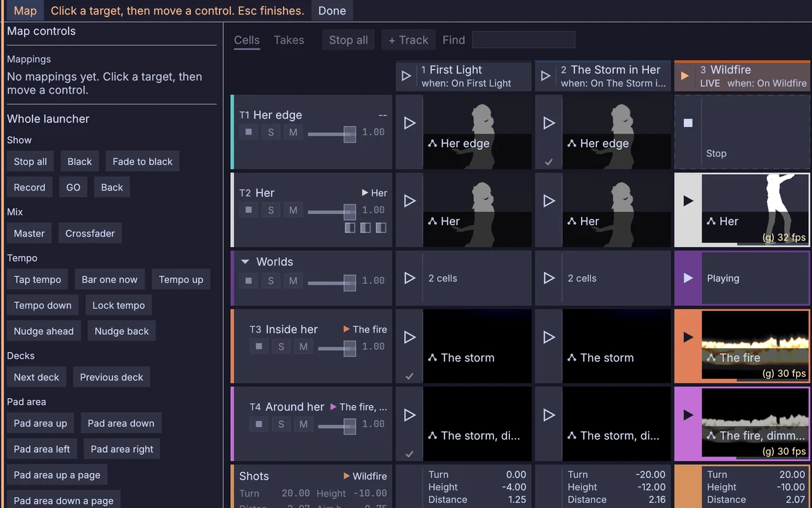
Task: Click the Tap tempo button
Action: pos(37,280)
